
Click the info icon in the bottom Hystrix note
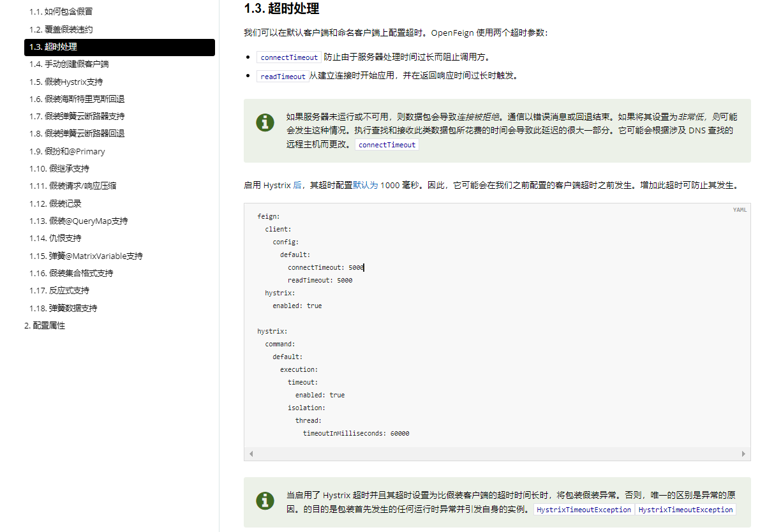[265, 501]
